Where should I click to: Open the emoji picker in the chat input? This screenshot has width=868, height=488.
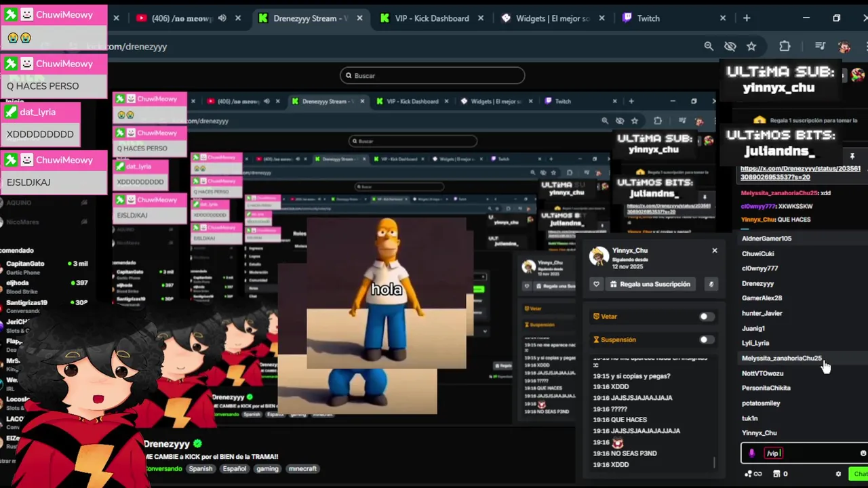coord(863,453)
